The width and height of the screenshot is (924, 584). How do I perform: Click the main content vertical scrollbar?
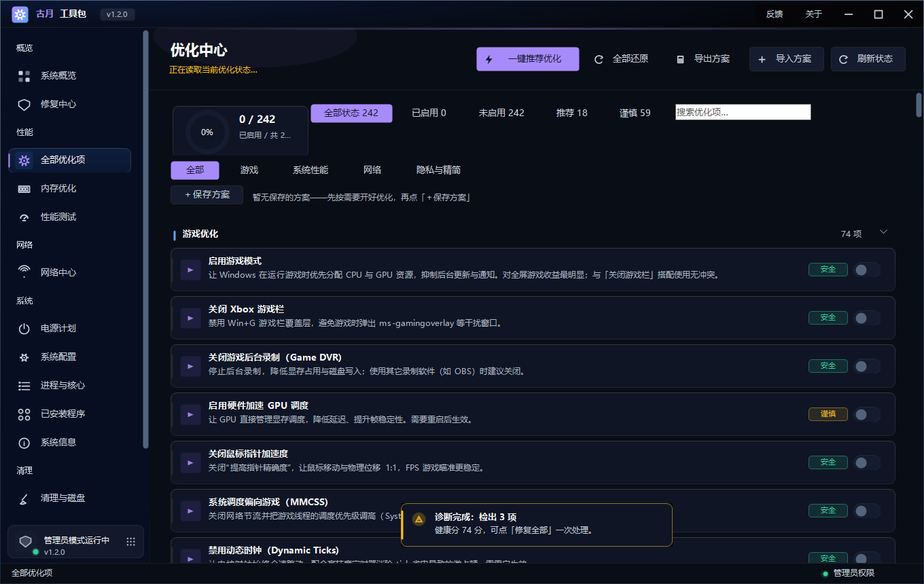[919, 105]
